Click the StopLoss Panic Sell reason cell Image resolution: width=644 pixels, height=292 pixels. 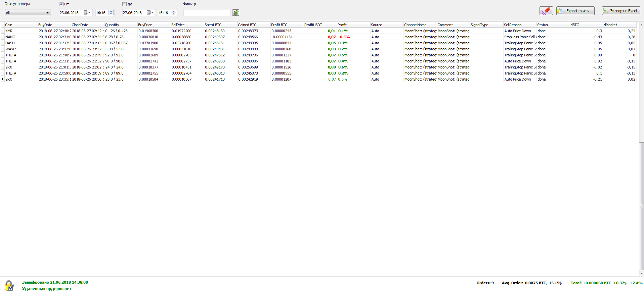pos(520,37)
